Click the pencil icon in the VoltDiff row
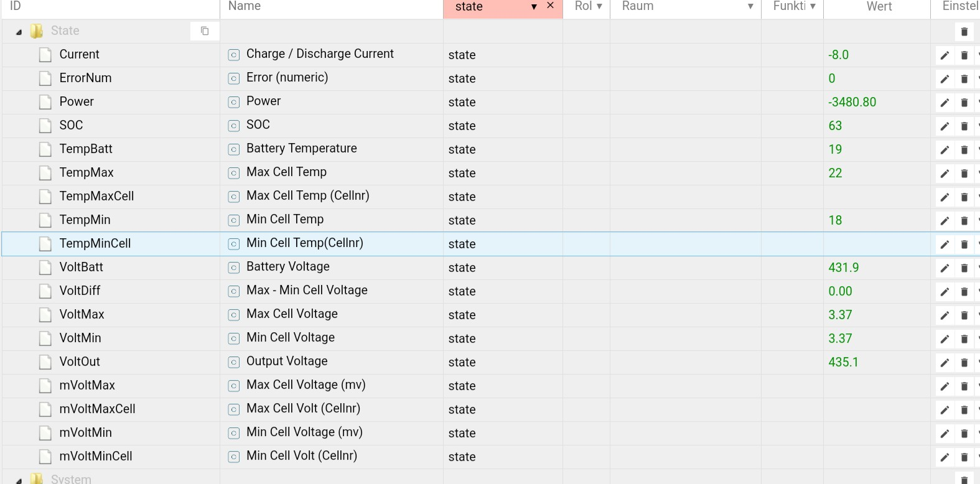This screenshot has height=484, width=980. tap(945, 292)
